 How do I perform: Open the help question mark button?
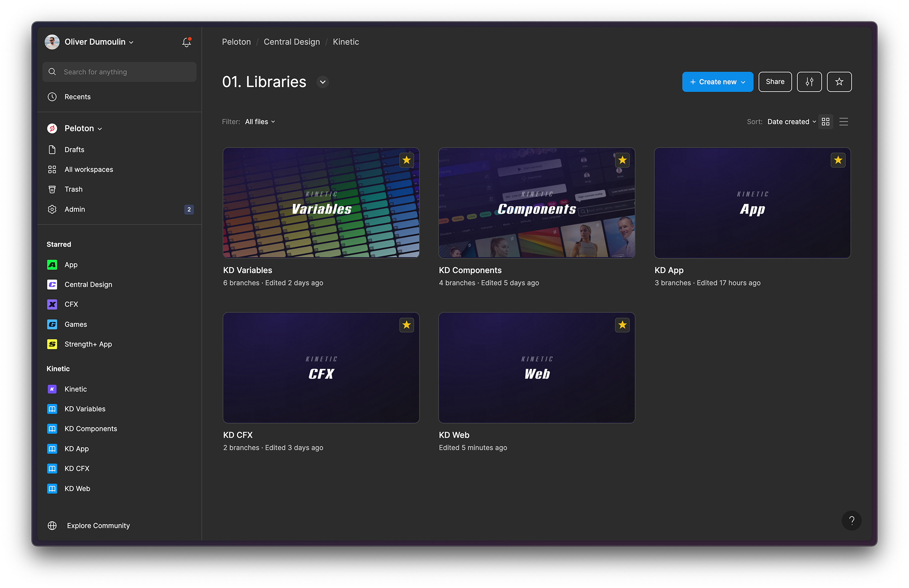(x=851, y=520)
